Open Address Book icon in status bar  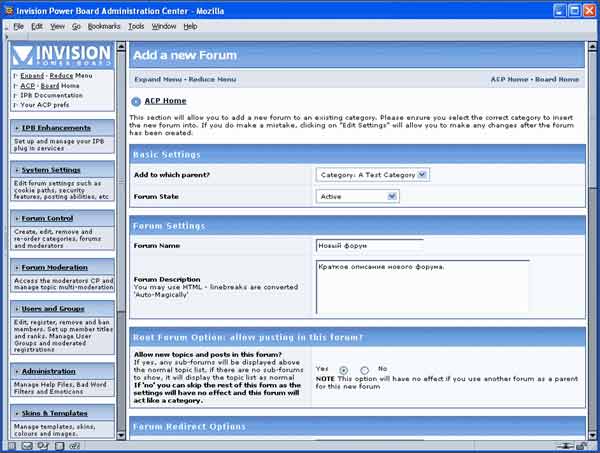(59, 446)
